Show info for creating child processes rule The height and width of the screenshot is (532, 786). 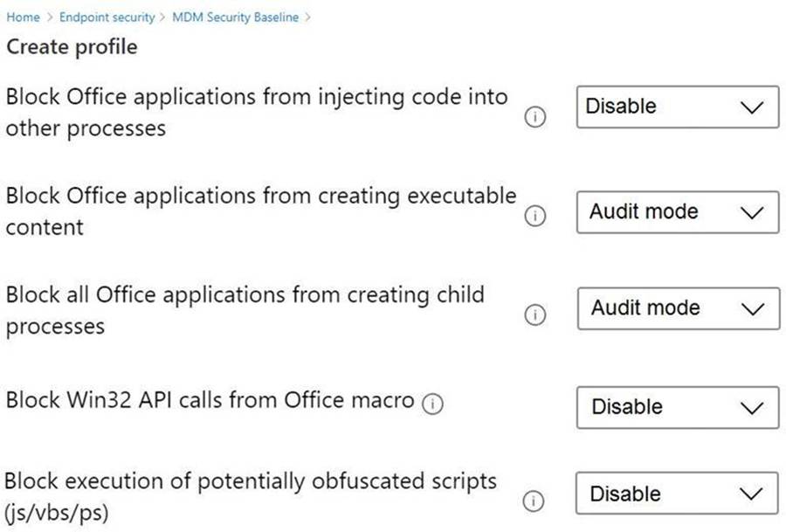(x=534, y=315)
